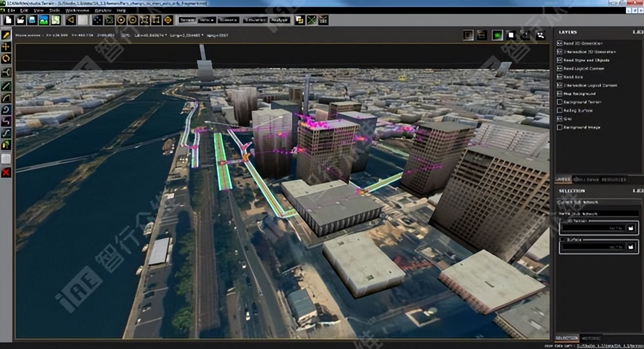Select the Y-shaped junction tool
The height and width of the screenshot is (349, 644).
pos(6,73)
